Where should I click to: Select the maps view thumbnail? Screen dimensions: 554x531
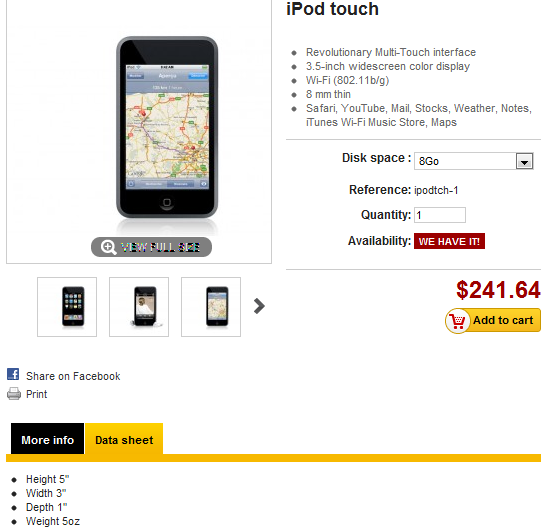pos(211,307)
